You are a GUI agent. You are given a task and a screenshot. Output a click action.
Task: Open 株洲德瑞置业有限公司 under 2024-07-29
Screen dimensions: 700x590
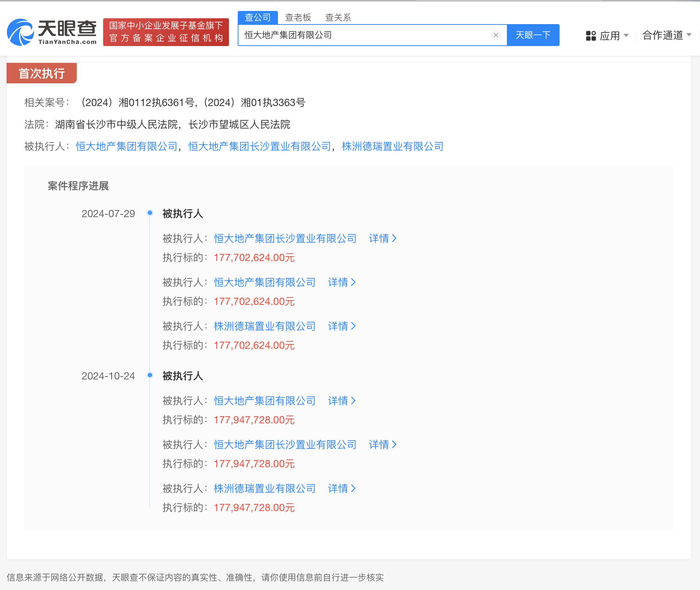coord(264,326)
